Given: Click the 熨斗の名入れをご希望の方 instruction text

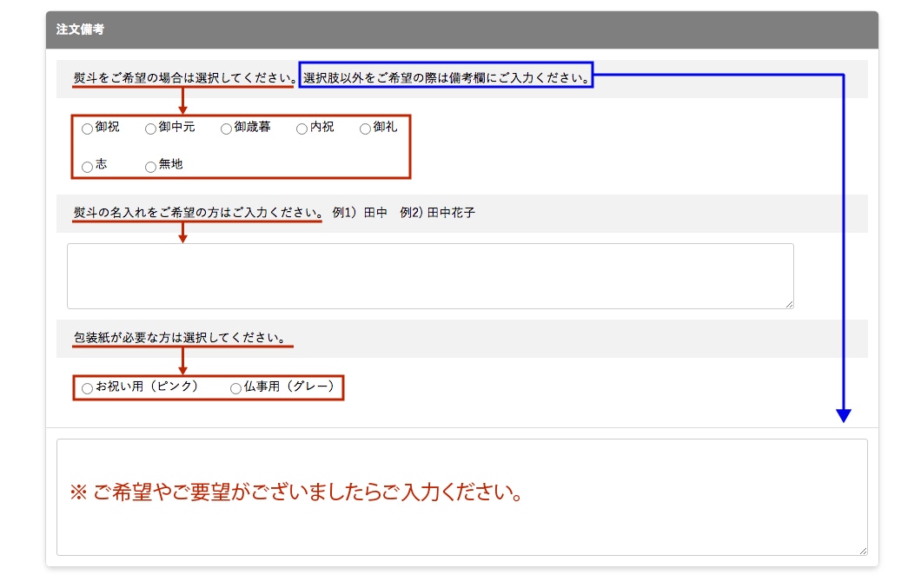Looking at the screenshot, I should 197,213.
